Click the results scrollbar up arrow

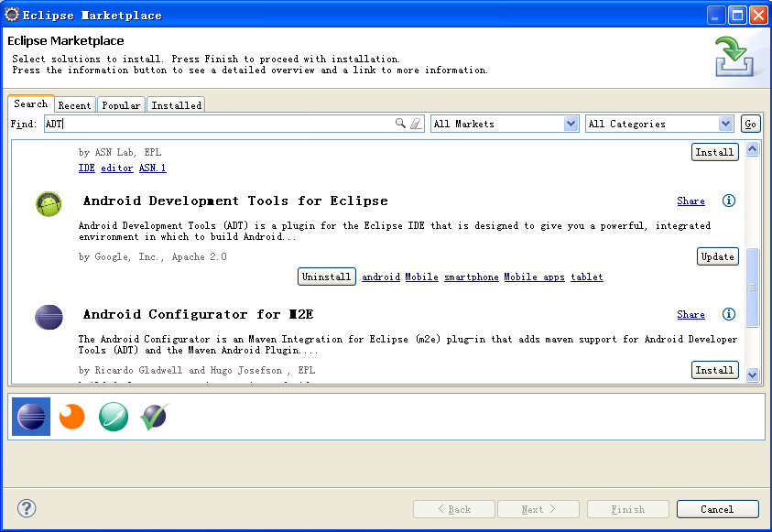point(752,148)
